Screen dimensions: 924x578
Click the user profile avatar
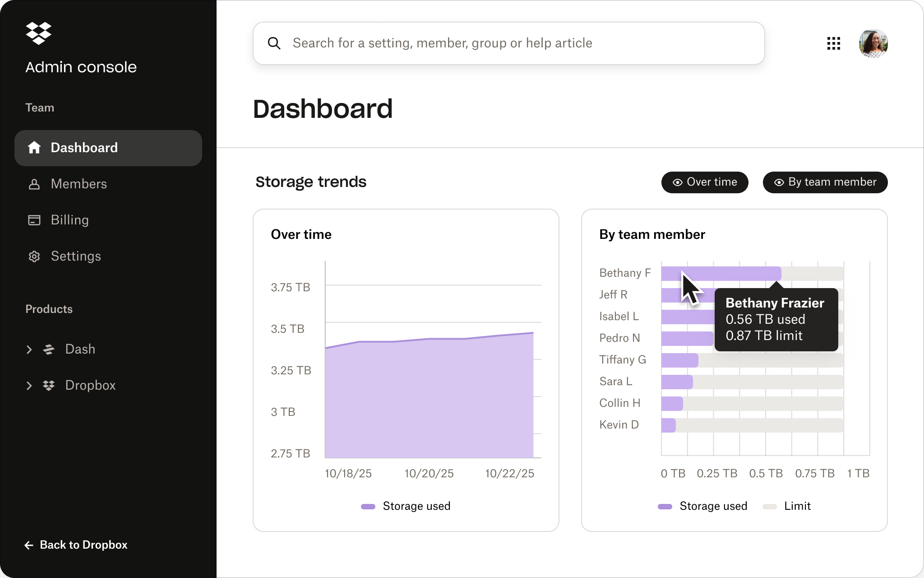click(x=873, y=43)
